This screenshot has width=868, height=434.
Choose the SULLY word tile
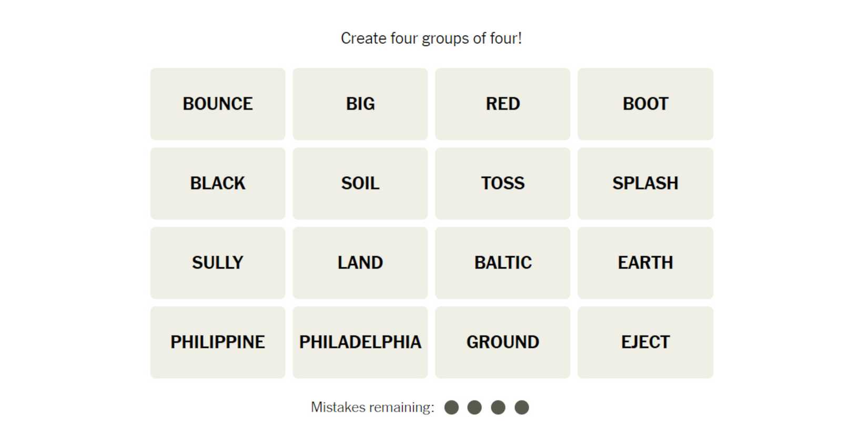[217, 263]
